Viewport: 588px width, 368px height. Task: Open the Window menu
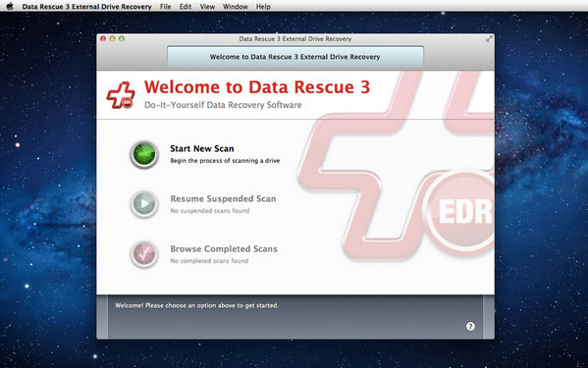(x=236, y=6)
